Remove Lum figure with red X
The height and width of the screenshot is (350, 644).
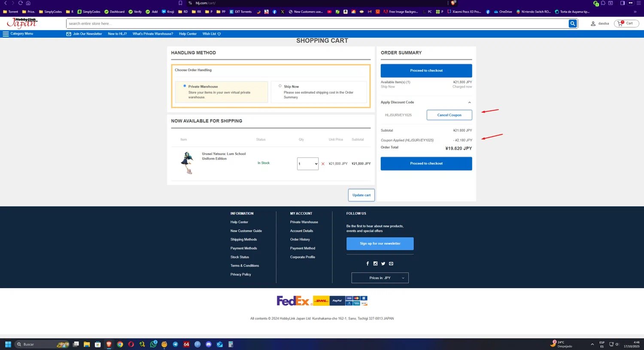pos(323,164)
